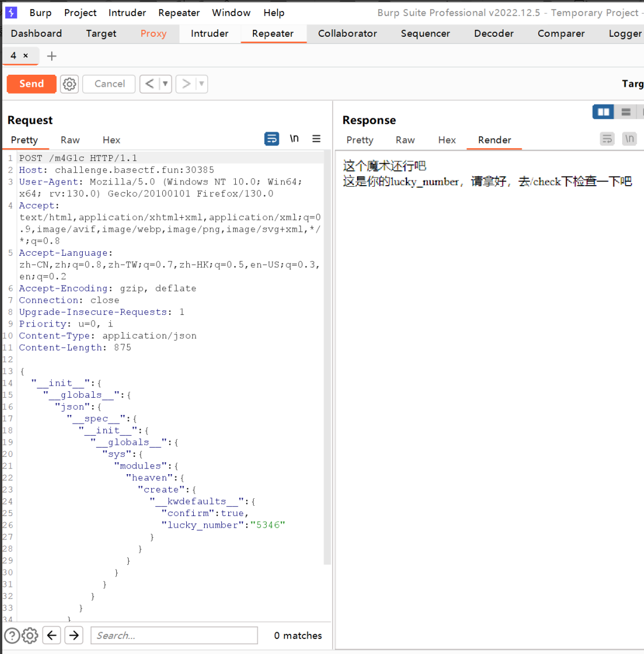Select Repeater tab 4
644x654 pixels.
tap(13, 56)
